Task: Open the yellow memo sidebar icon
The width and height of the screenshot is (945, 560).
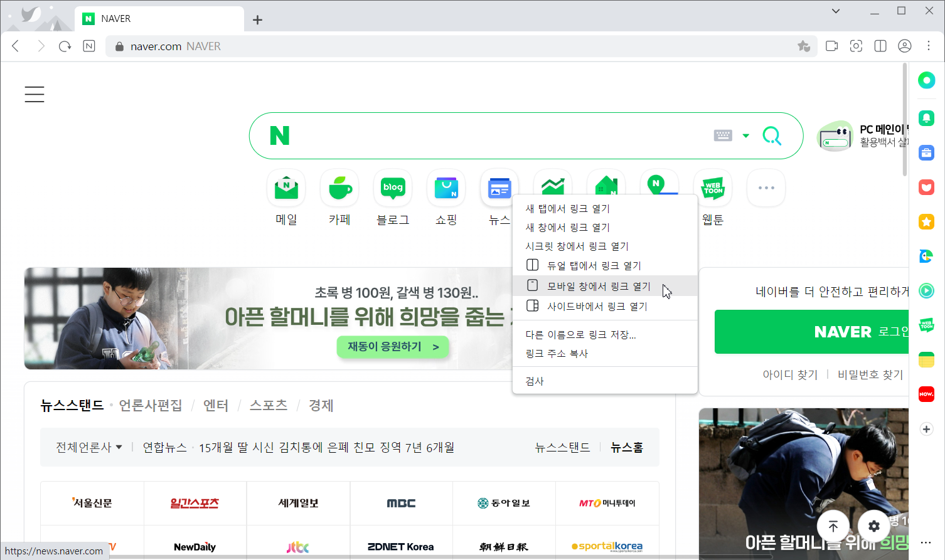Action: [926, 359]
